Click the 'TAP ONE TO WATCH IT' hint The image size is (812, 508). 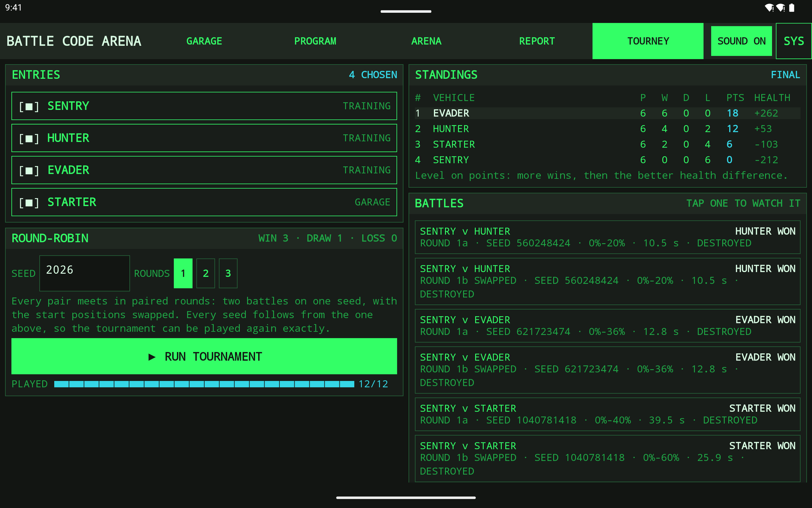(x=743, y=203)
